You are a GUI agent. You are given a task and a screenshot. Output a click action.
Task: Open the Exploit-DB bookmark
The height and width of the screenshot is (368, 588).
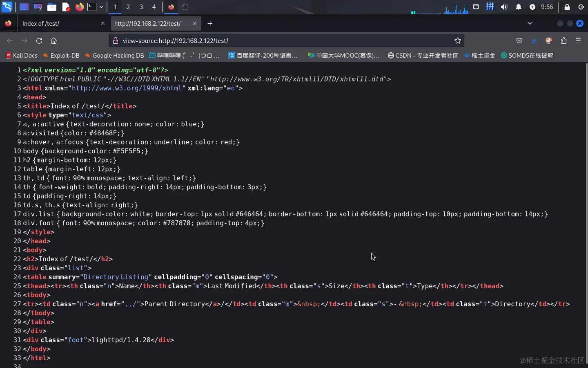coord(61,56)
